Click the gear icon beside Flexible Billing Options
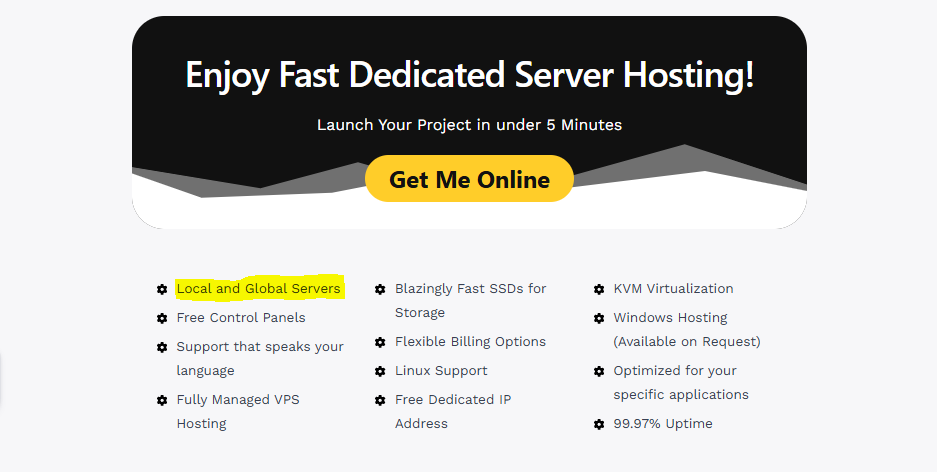The height and width of the screenshot is (472, 937). point(380,342)
